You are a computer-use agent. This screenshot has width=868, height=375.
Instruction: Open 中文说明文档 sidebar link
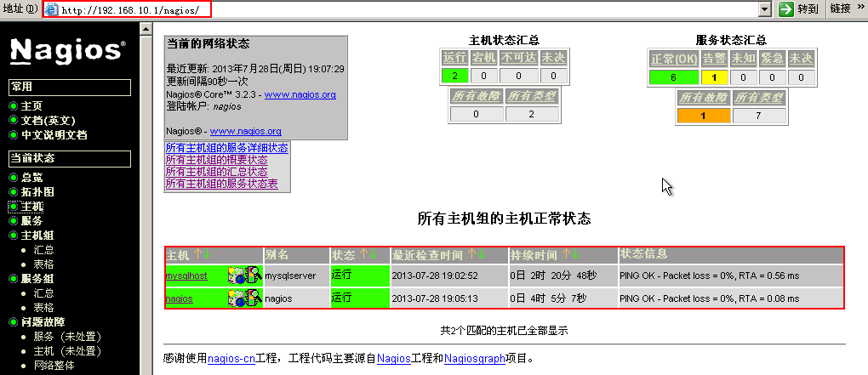pos(54,134)
